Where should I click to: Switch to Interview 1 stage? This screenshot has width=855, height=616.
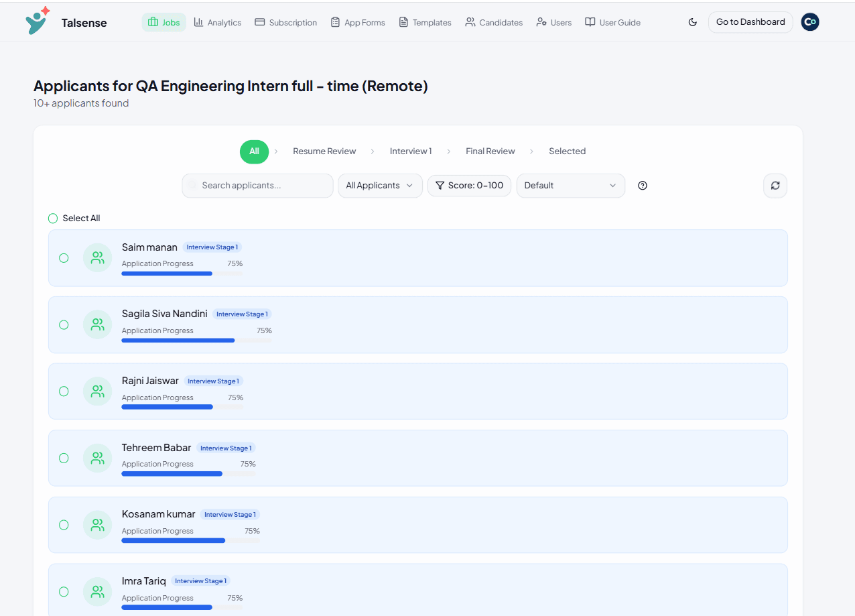point(411,151)
